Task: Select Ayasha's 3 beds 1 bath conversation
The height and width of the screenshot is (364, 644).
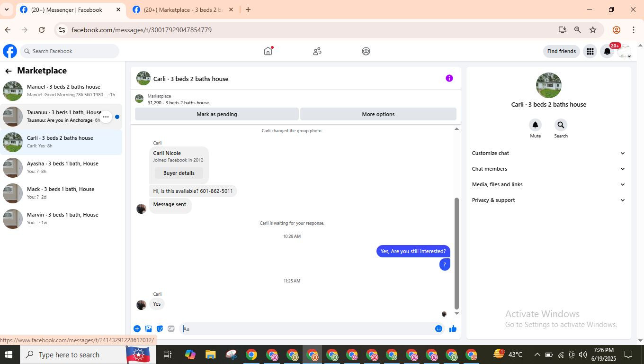Action: point(61,167)
